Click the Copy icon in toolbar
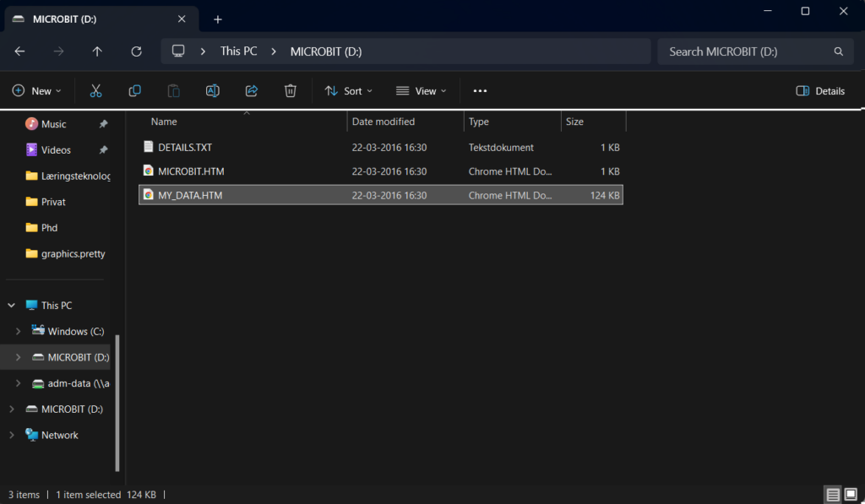Viewport: 865px width, 504px height. pyautogui.click(x=134, y=91)
